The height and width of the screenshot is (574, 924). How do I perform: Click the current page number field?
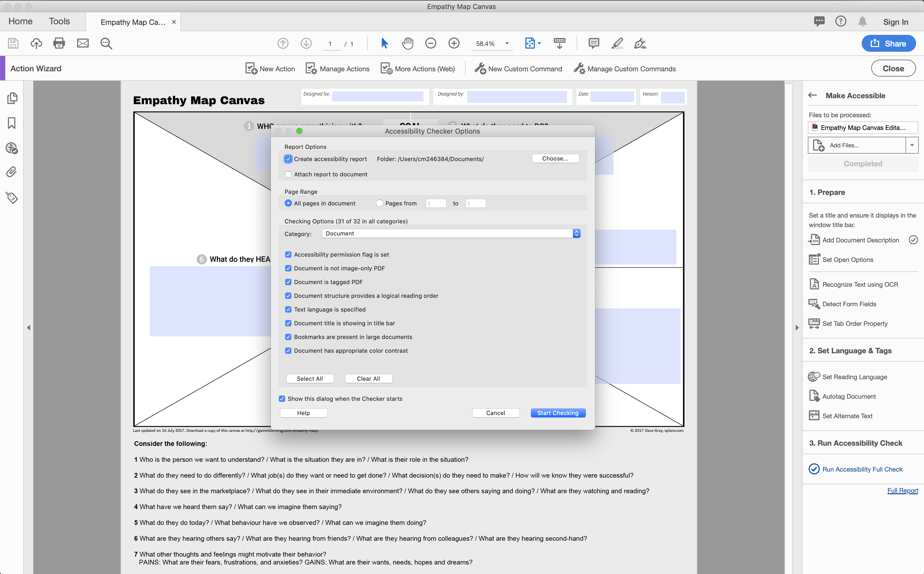pos(330,44)
